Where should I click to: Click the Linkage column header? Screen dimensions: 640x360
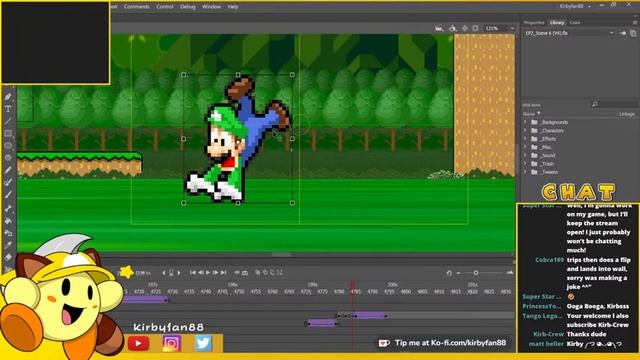click(x=627, y=114)
